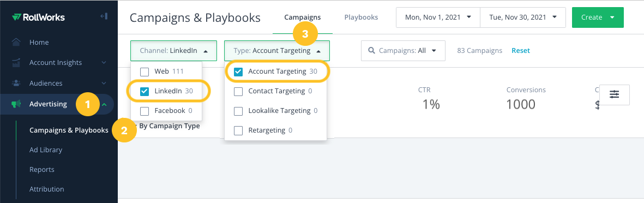Open the end date Tue, Nov 30, 2021 dropdown
This screenshot has height=203, width=644.
pyautogui.click(x=523, y=17)
